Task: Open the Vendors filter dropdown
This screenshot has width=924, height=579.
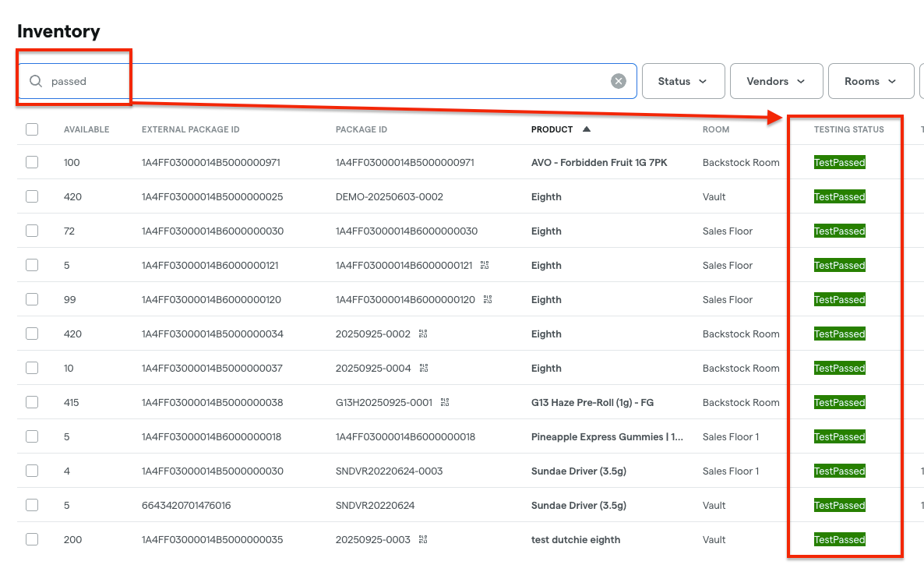Action: [776, 81]
